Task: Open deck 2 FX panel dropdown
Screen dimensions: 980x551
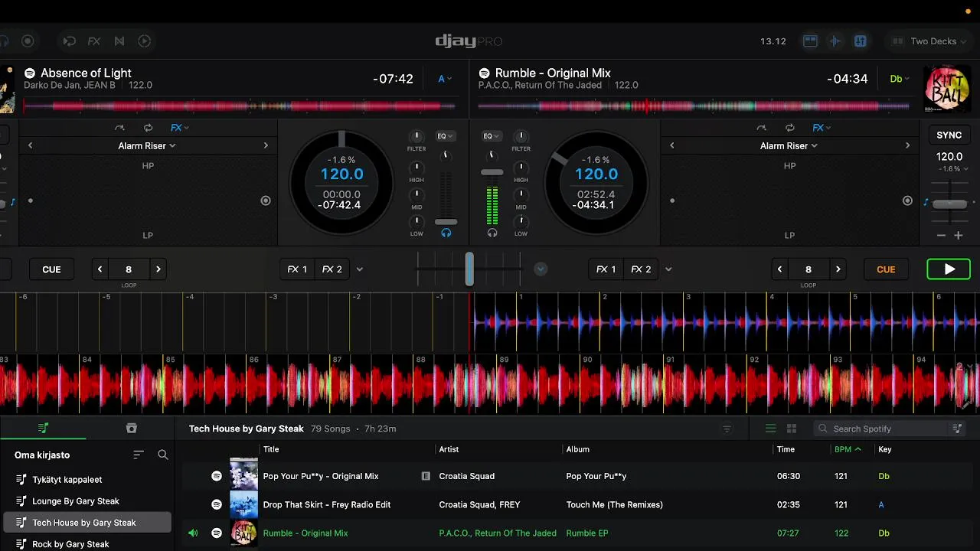Action: pyautogui.click(x=822, y=128)
